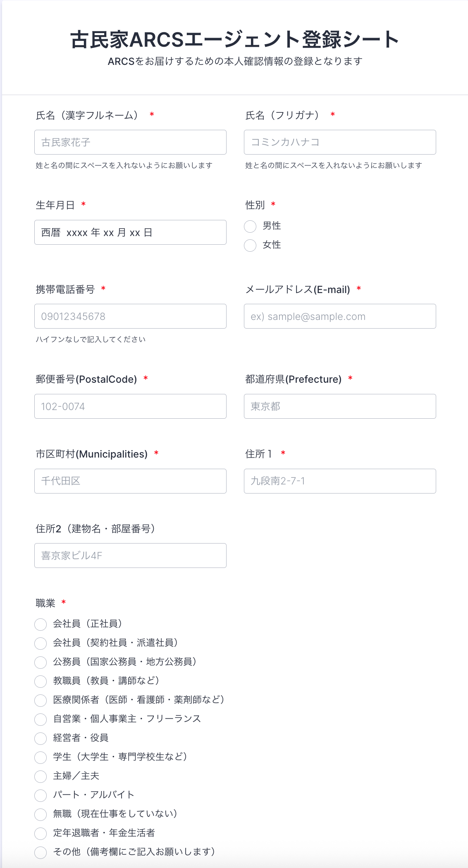Click the Prefecture input field
The image size is (468, 868).
pyautogui.click(x=339, y=406)
